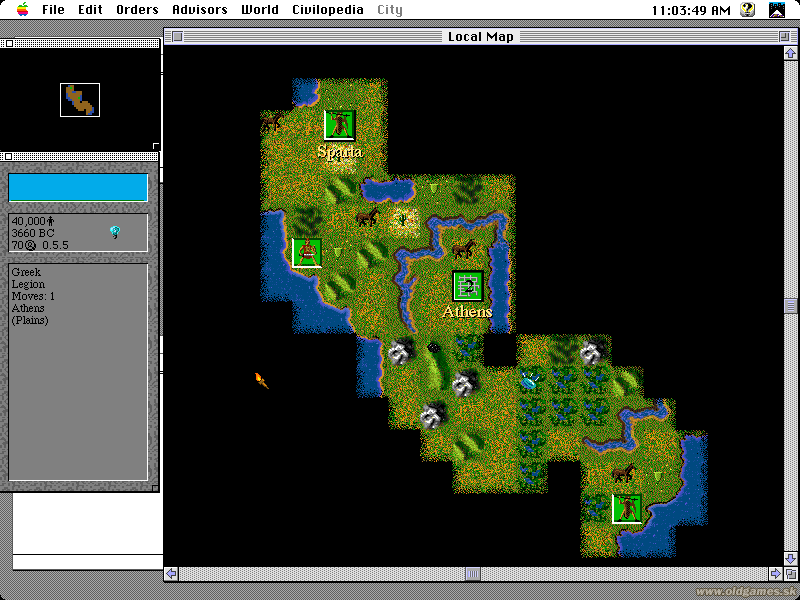Click the menu bar clock
This screenshot has height=600, width=800.
click(x=691, y=10)
